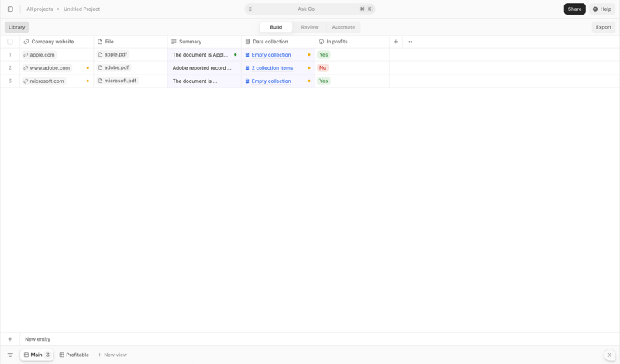This screenshot has width=620, height=364.
Task: Select row number 3
Action: (10, 81)
